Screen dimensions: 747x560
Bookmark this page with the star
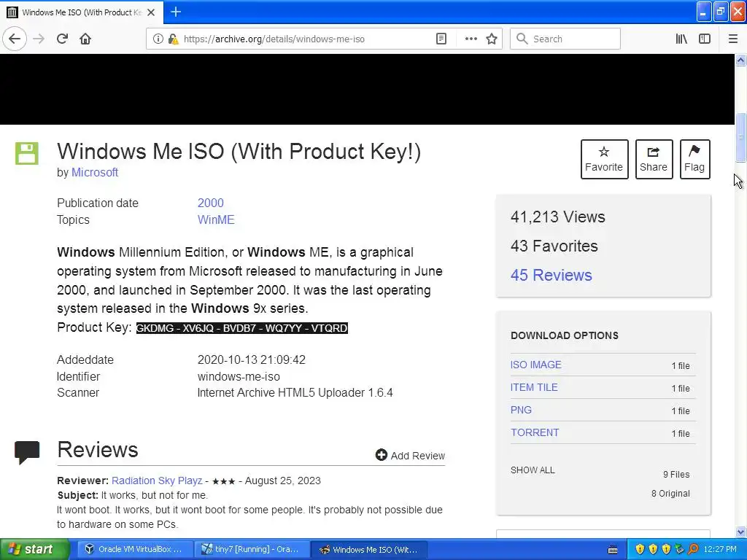[x=492, y=39]
